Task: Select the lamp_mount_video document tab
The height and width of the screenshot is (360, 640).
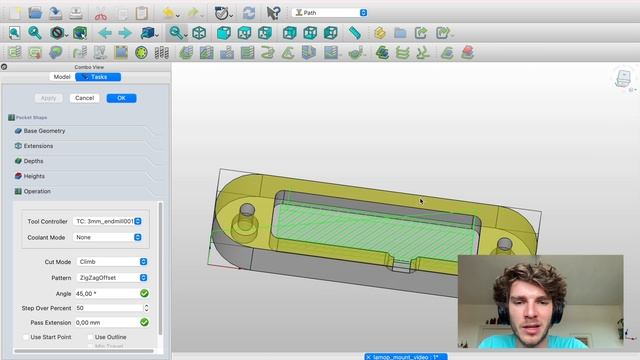Action: point(405,357)
